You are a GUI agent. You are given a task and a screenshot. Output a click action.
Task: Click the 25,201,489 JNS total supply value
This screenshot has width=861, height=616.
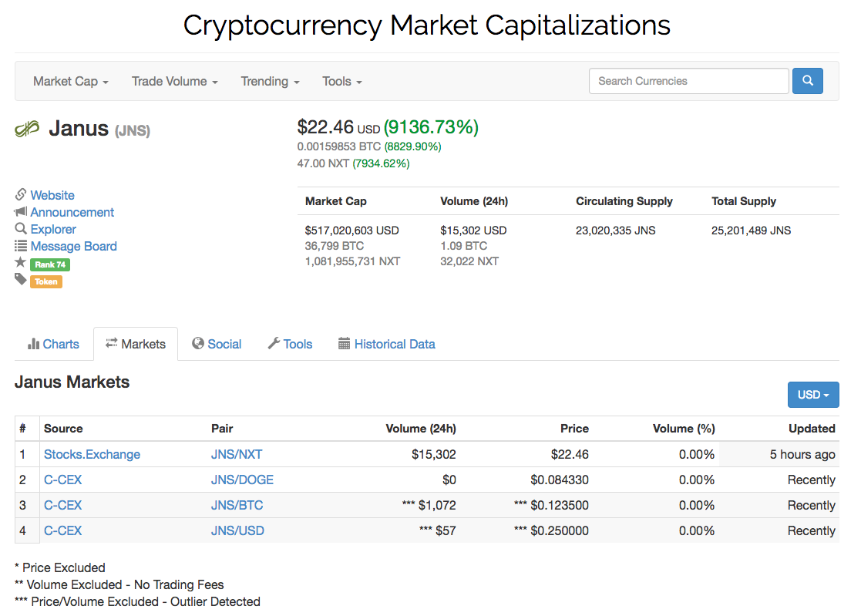pos(752,231)
